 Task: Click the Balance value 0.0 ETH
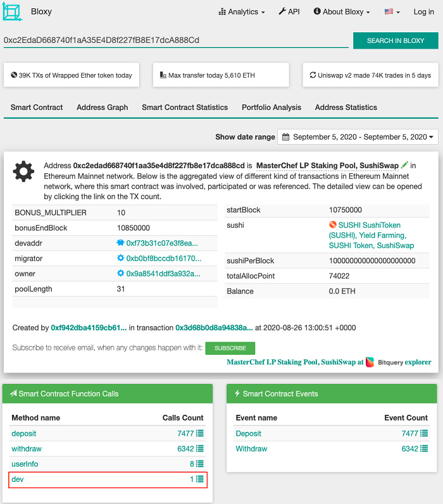click(342, 292)
